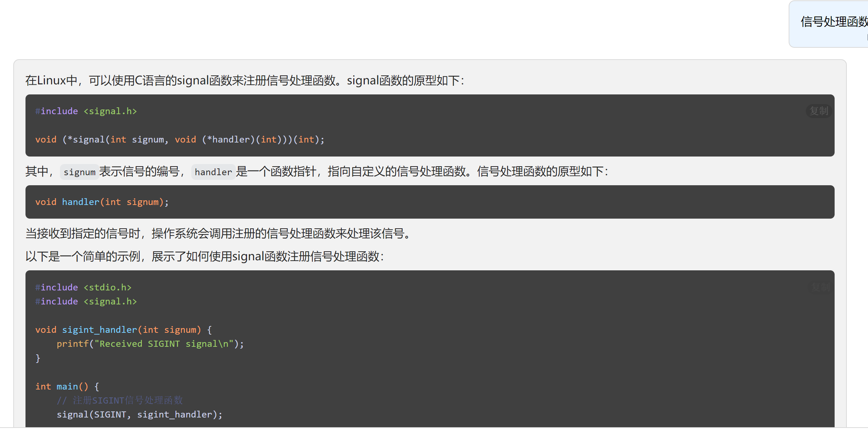Click the paragraph starting with '当接收到指定的信号时'

[219, 233]
